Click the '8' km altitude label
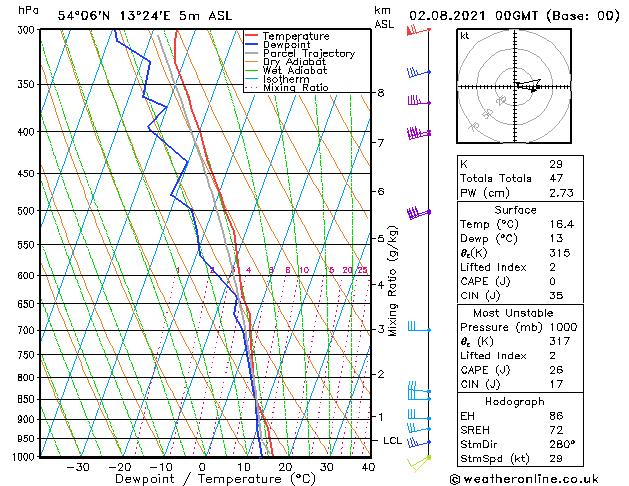The width and height of the screenshot is (629, 486). pyautogui.click(x=381, y=93)
